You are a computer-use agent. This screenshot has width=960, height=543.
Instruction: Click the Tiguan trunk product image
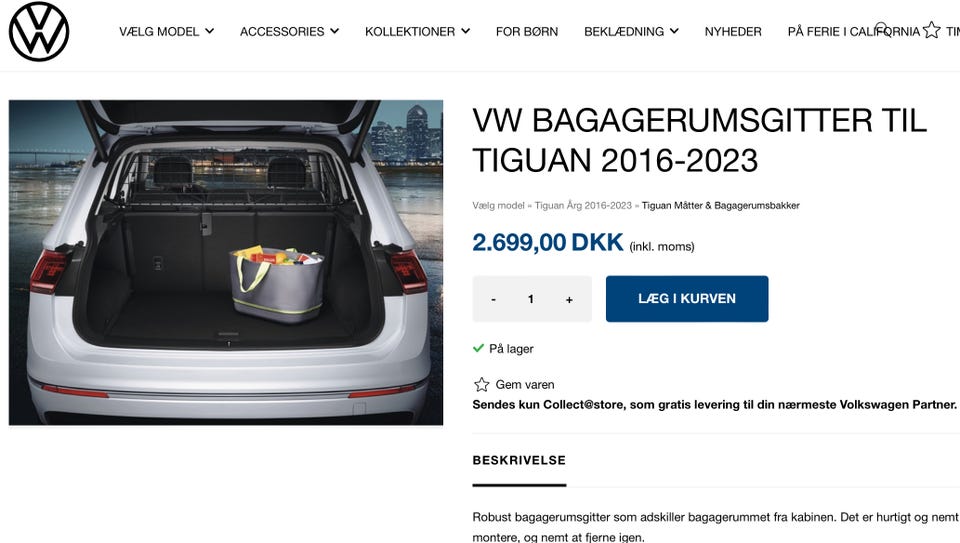point(226,263)
